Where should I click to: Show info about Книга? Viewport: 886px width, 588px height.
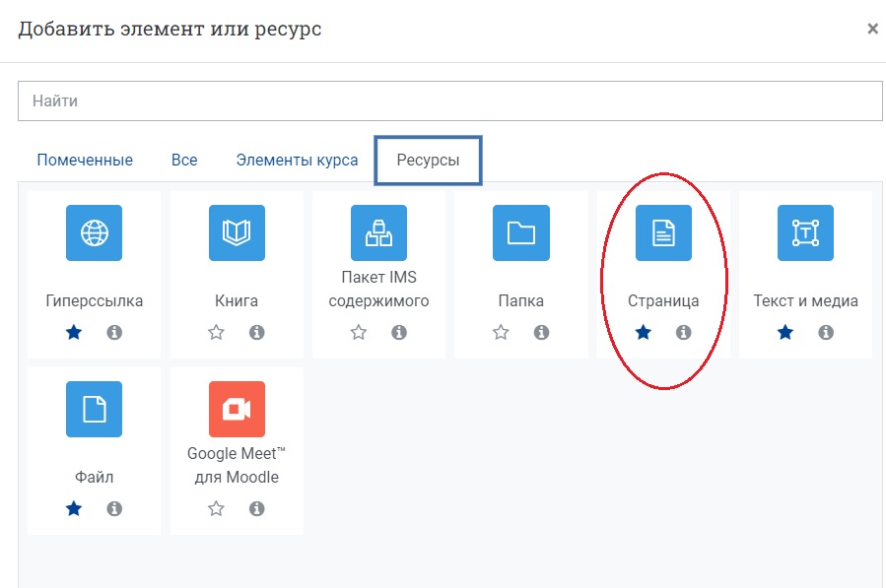point(256,332)
